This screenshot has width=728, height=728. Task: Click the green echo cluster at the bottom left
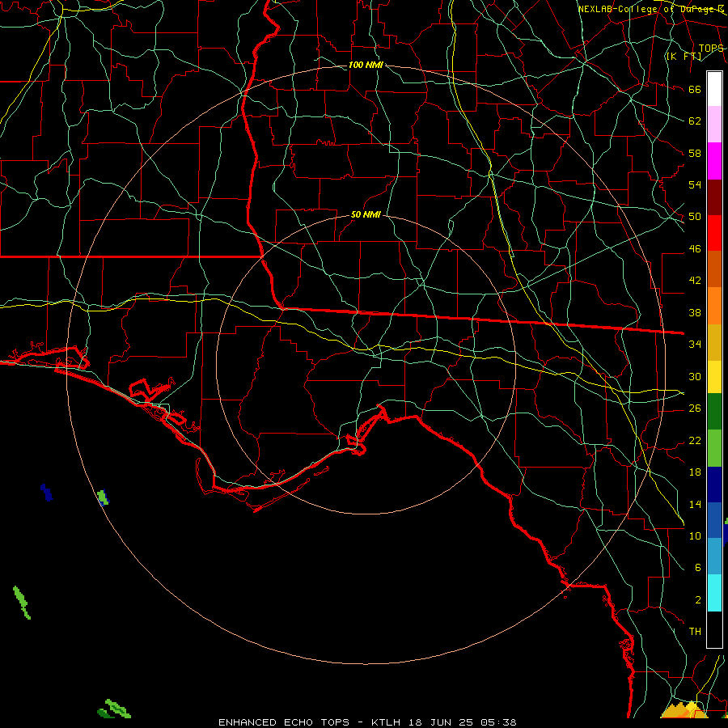click(114, 709)
